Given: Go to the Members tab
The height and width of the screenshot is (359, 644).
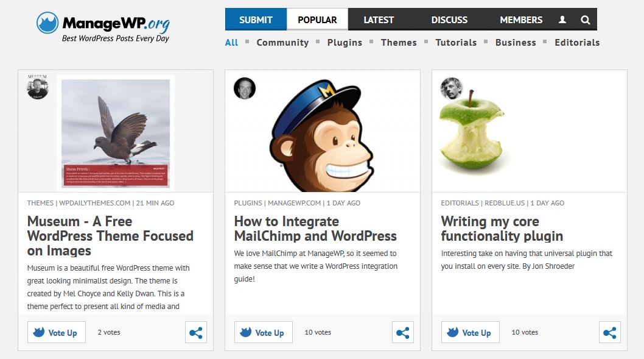Looking at the screenshot, I should (521, 20).
